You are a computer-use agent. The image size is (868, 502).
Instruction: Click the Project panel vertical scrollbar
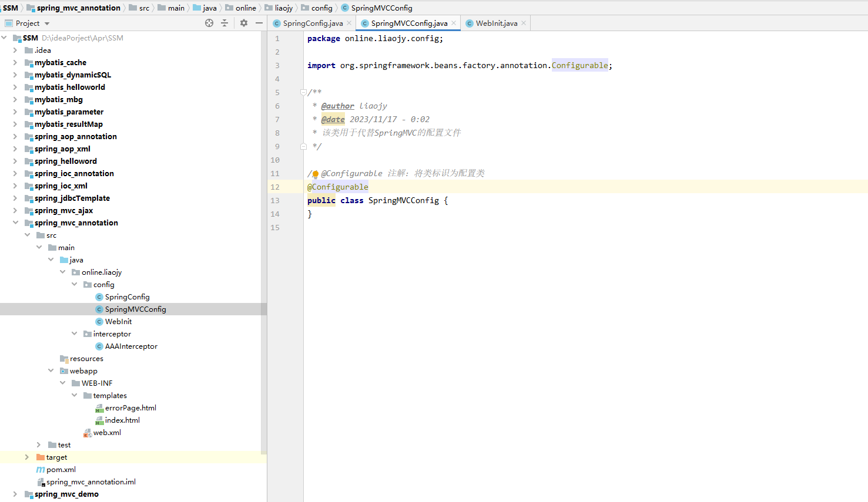click(x=264, y=243)
